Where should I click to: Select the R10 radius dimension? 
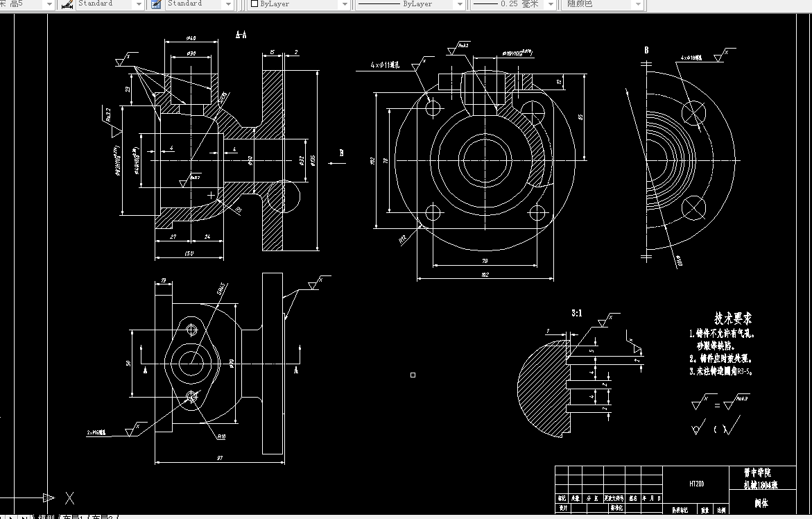pyautogui.click(x=221, y=436)
